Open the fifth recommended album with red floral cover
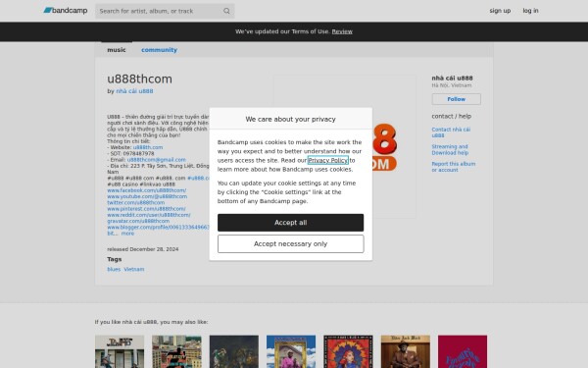588x368 pixels. pos(348,351)
